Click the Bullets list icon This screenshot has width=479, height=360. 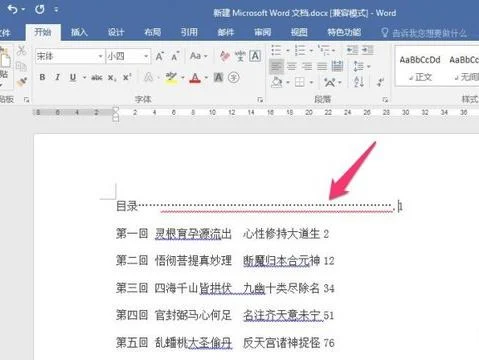coord(276,50)
